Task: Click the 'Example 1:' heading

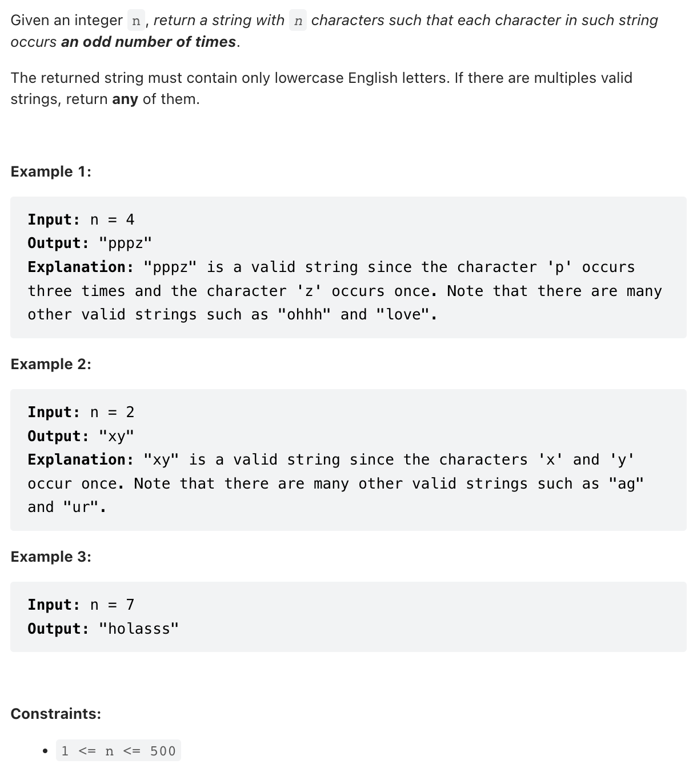Action: 51,171
